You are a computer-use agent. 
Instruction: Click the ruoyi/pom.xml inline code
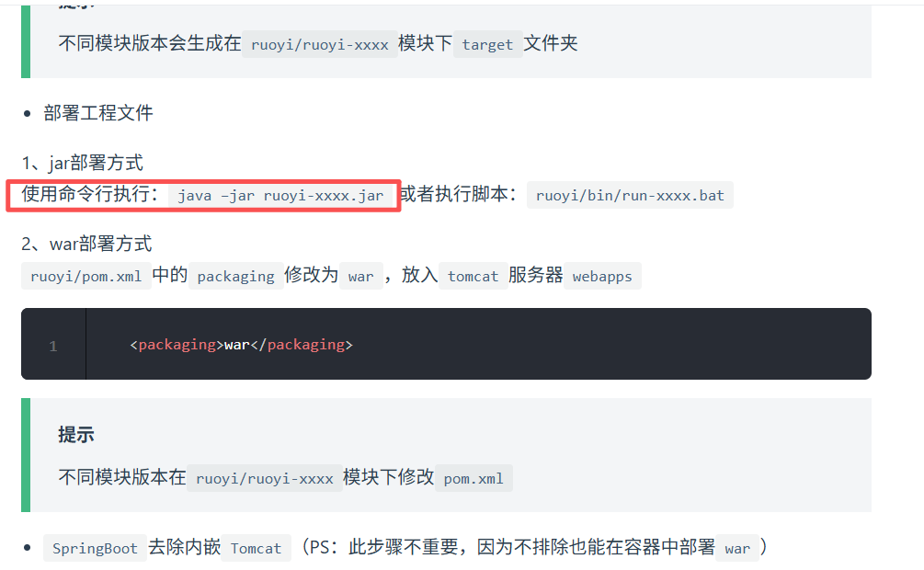coord(86,277)
